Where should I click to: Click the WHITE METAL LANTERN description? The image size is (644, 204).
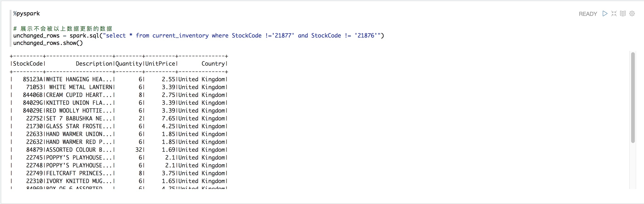click(x=81, y=87)
